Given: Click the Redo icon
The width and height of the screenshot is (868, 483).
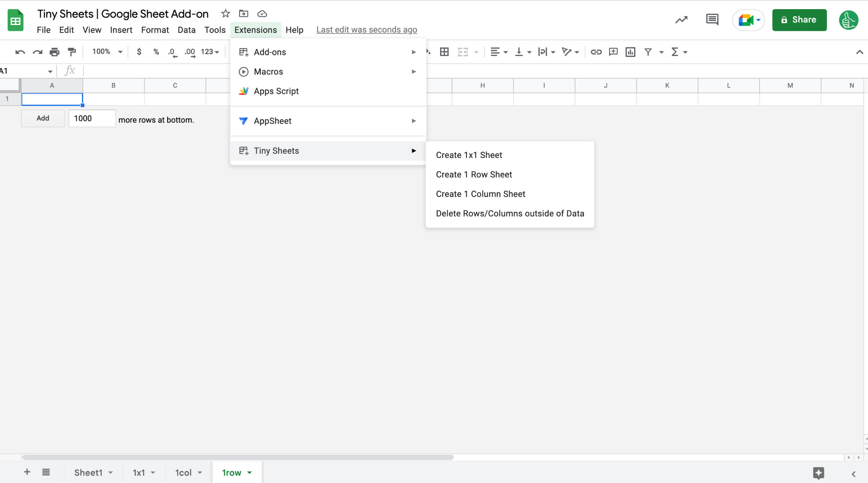Looking at the screenshot, I should [x=37, y=52].
